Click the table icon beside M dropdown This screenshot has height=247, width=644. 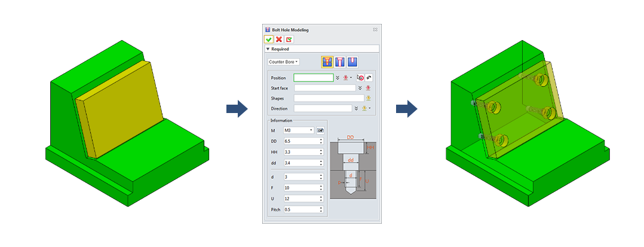point(320,130)
